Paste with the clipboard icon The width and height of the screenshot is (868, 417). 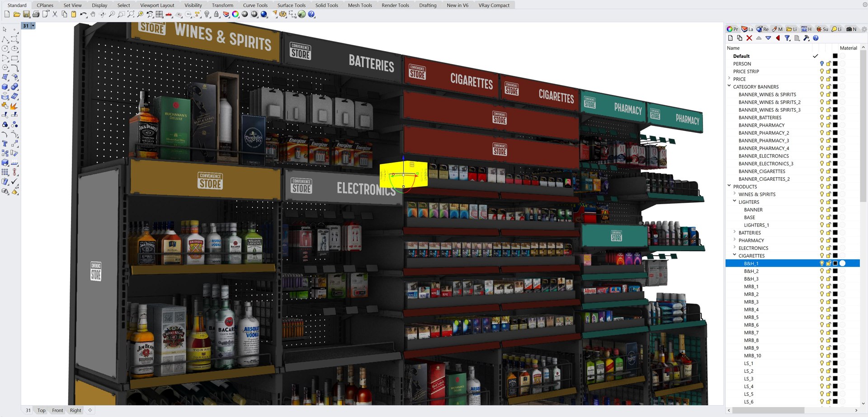coord(74,14)
